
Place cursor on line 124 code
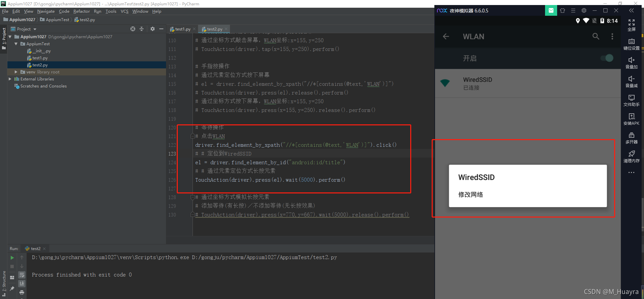click(270, 163)
